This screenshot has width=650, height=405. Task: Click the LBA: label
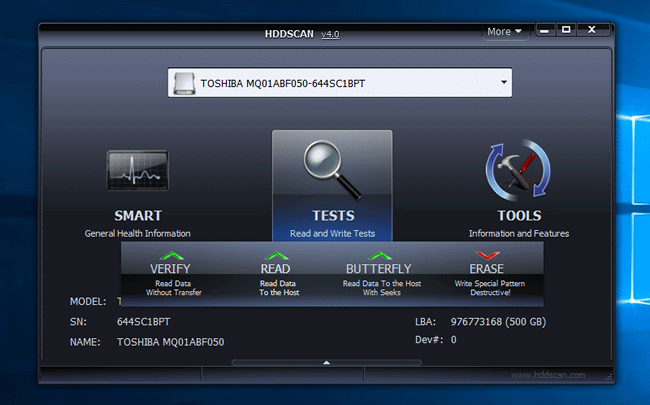pyautogui.click(x=425, y=322)
